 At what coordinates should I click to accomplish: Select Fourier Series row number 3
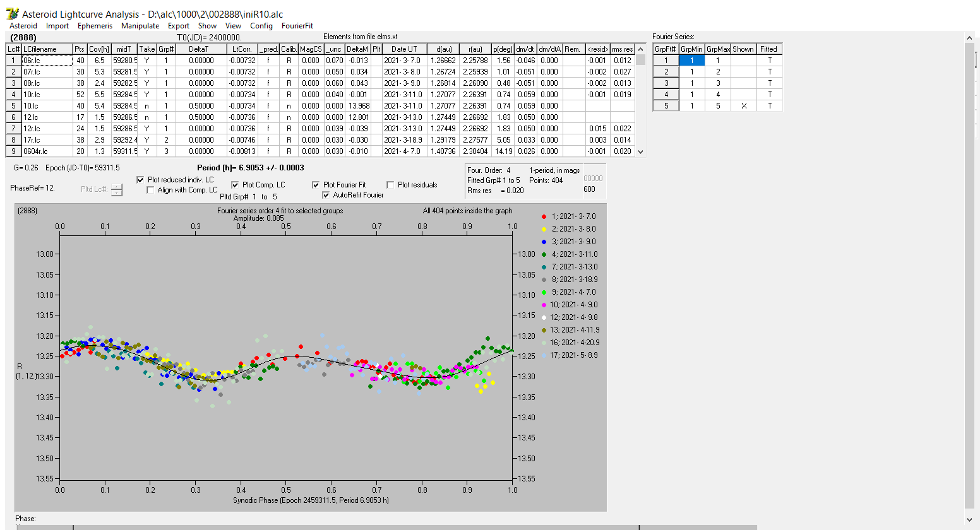(x=666, y=83)
